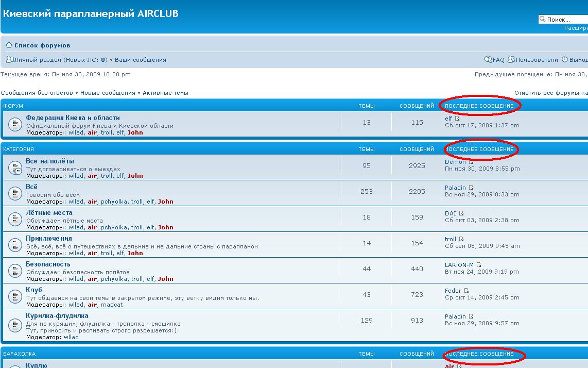Click the search magnifier icon
588x368 pixels.
(x=542, y=20)
